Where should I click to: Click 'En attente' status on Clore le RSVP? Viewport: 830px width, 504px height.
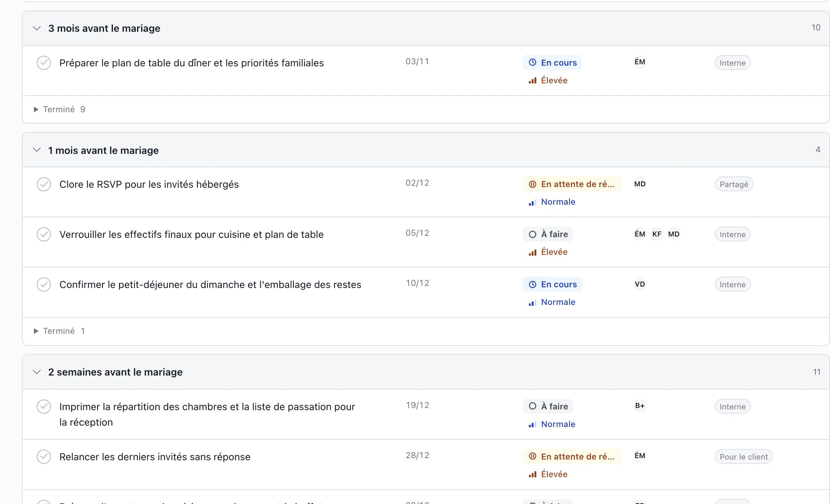[572, 184]
